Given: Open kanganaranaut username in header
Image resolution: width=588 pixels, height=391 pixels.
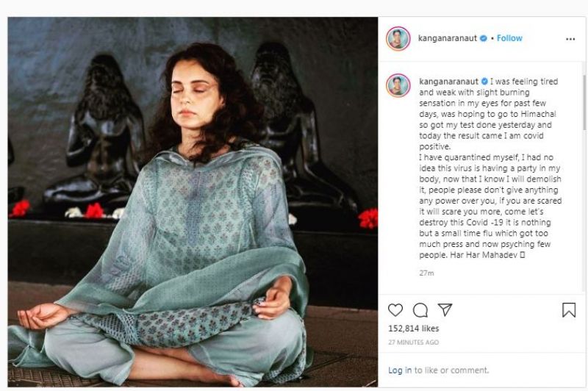Looking at the screenshot, I should [x=448, y=38].
